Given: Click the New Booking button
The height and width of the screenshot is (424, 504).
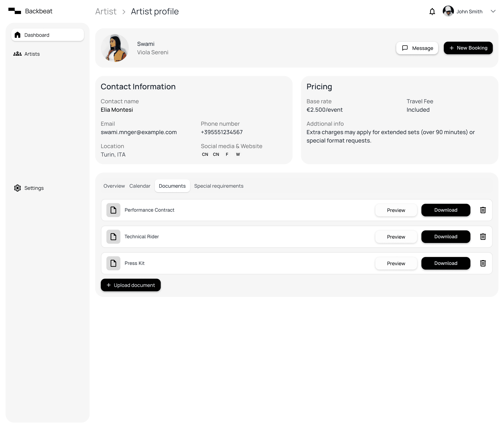Looking at the screenshot, I should tap(468, 48).
